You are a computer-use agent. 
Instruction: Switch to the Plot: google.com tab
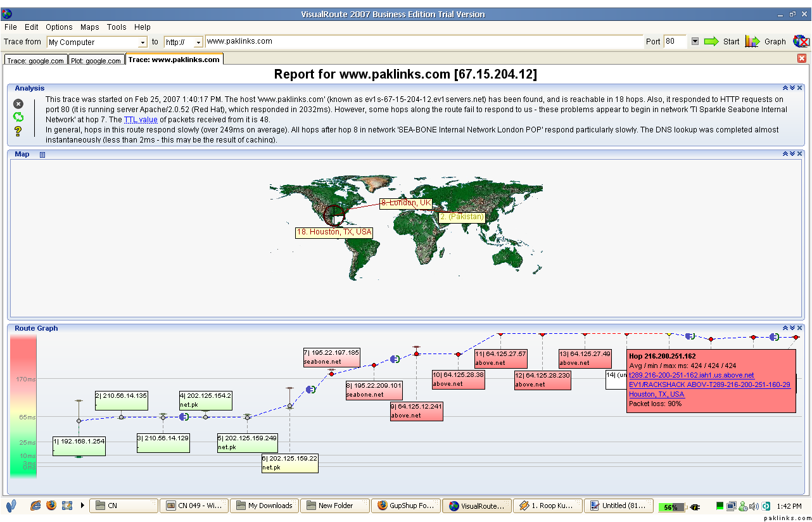point(96,61)
